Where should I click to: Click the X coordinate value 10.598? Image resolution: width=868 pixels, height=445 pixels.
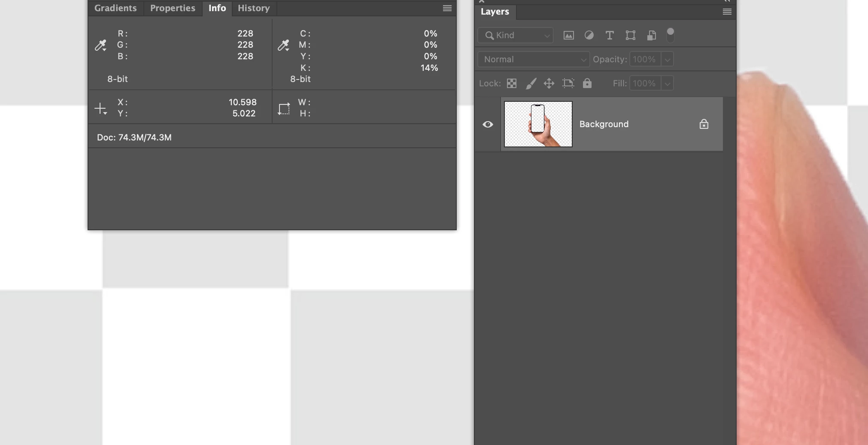[243, 102]
